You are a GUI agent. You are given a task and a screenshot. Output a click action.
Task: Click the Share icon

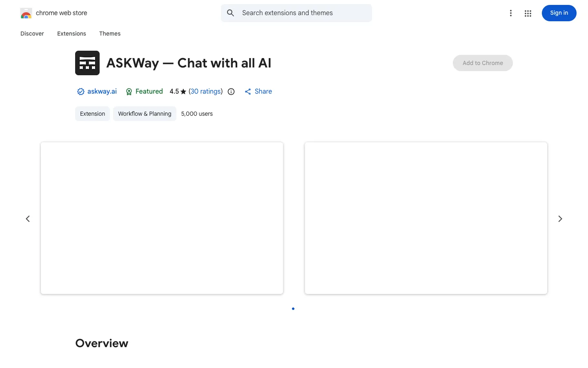coord(248,92)
